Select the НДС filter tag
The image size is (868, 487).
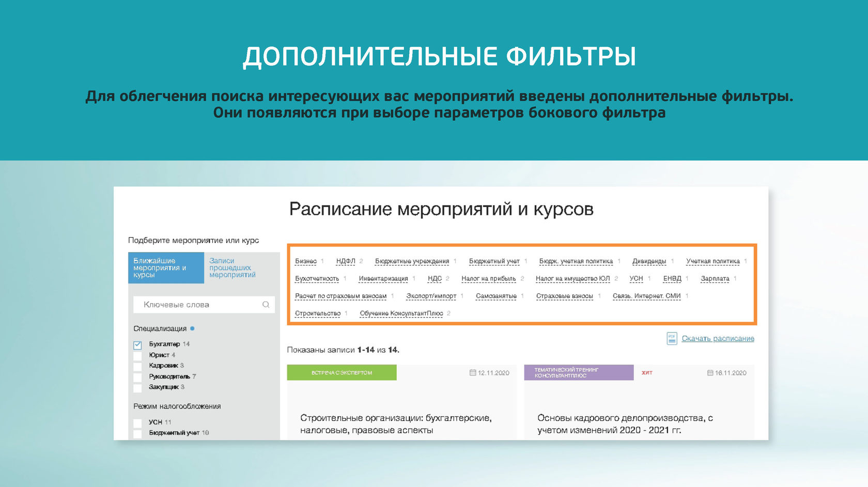(x=435, y=278)
